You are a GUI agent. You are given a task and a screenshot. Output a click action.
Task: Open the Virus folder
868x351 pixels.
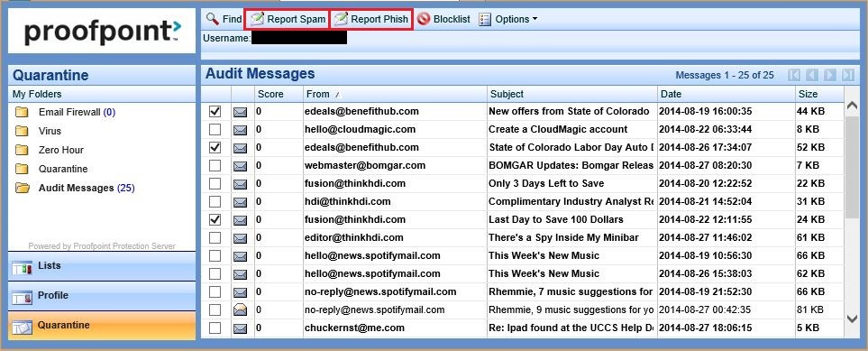(x=50, y=131)
